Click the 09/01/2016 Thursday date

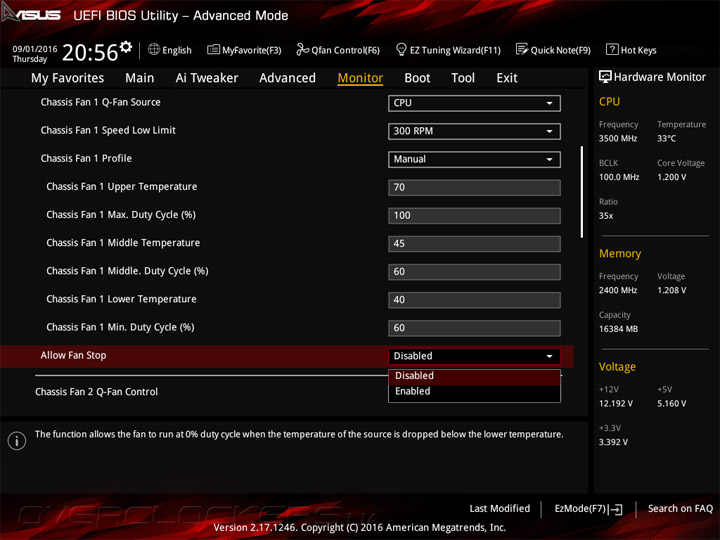[x=34, y=54]
